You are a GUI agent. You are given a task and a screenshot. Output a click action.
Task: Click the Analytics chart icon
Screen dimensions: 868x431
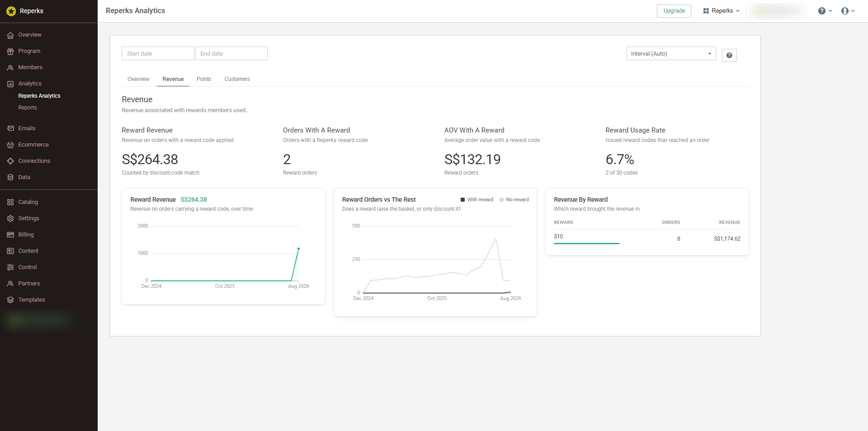[10, 84]
